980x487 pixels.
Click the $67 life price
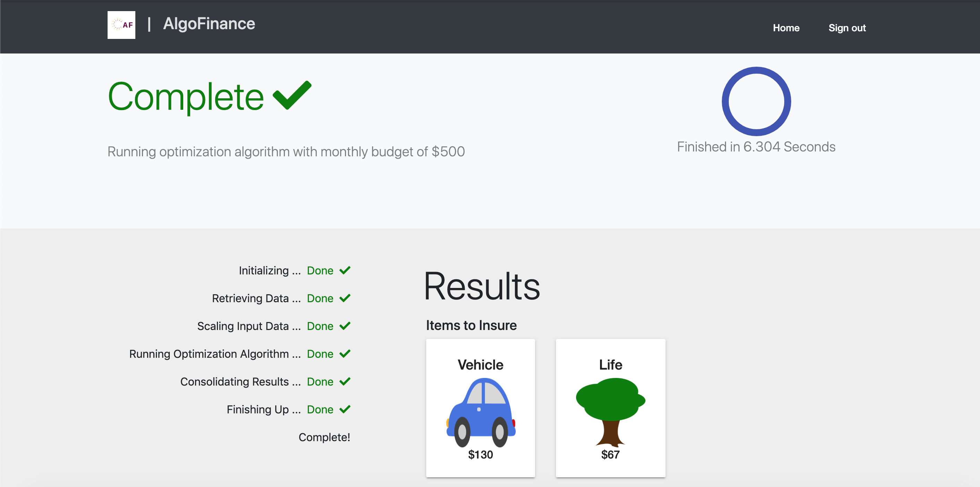tap(610, 454)
